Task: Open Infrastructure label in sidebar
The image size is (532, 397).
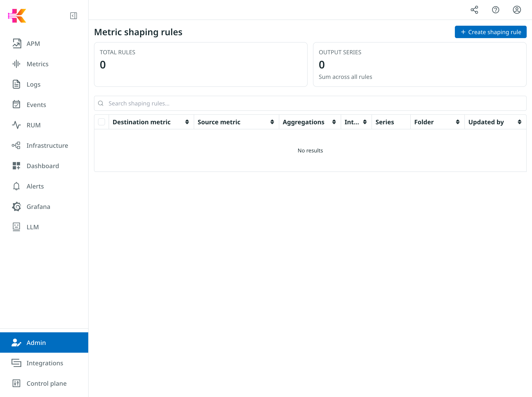Action: (x=47, y=146)
